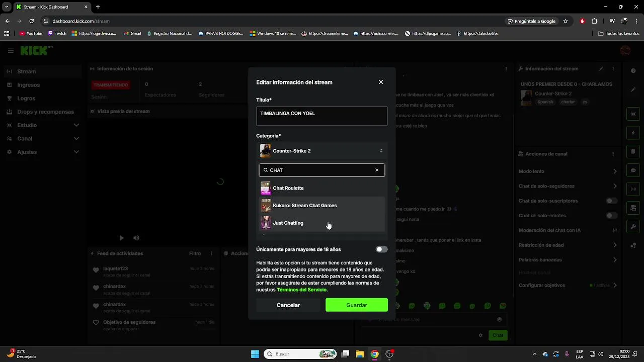Expand the Modo lento option
644x362 pixels.
pyautogui.click(x=568, y=171)
